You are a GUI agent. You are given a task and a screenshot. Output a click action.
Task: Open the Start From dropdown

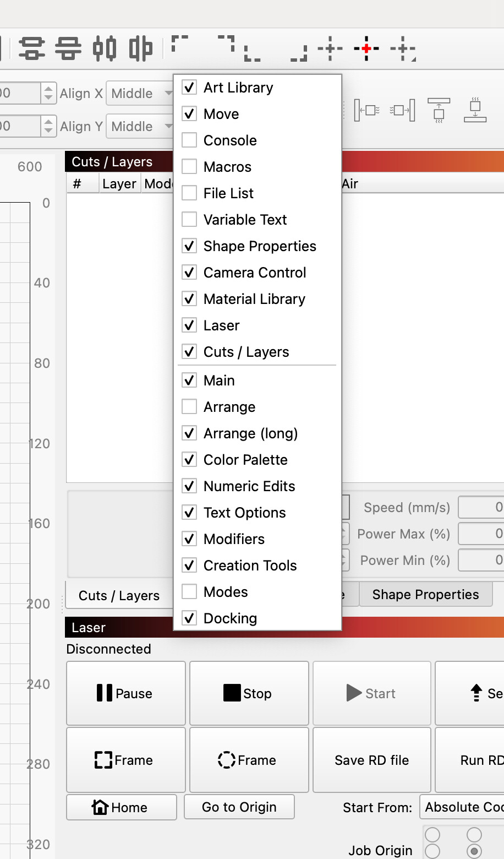(x=462, y=807)
